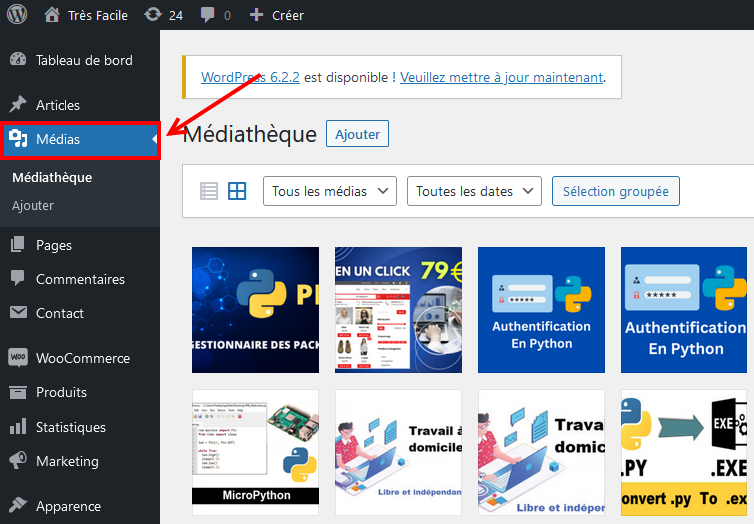754x524 pixels.
Task: Click the Médias camera-music icon
Action: pyautogui.click(x=18, y=138)
